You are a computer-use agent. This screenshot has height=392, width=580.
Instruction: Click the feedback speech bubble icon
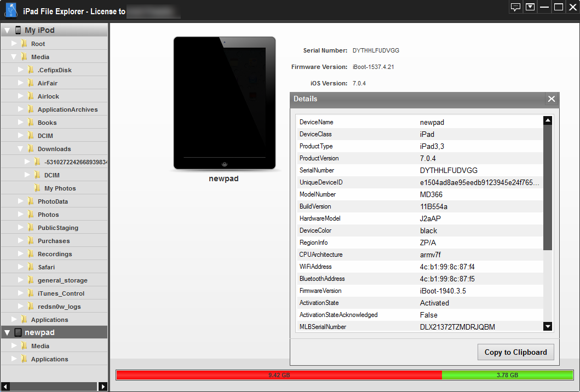click(x=515, y=7)
